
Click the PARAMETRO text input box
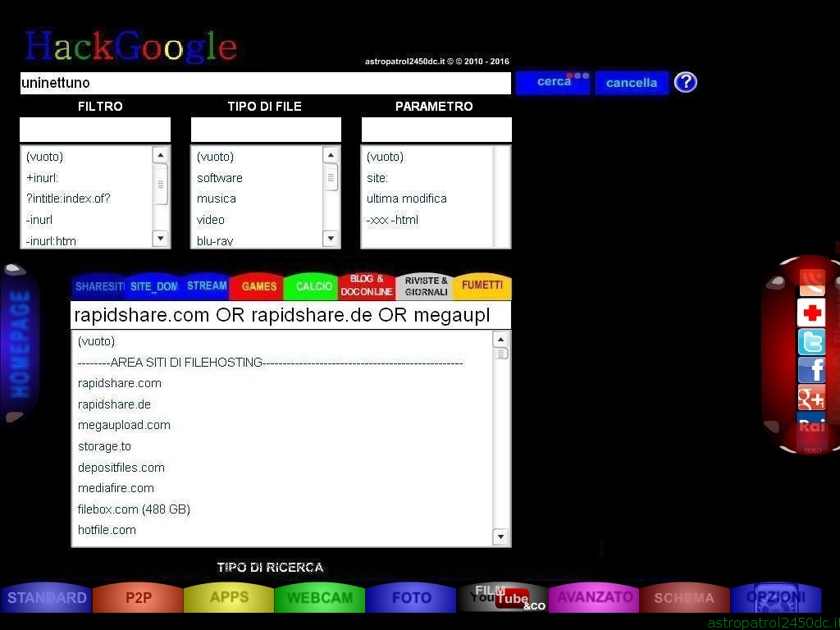pyautogui.click(x=436, y=130)
